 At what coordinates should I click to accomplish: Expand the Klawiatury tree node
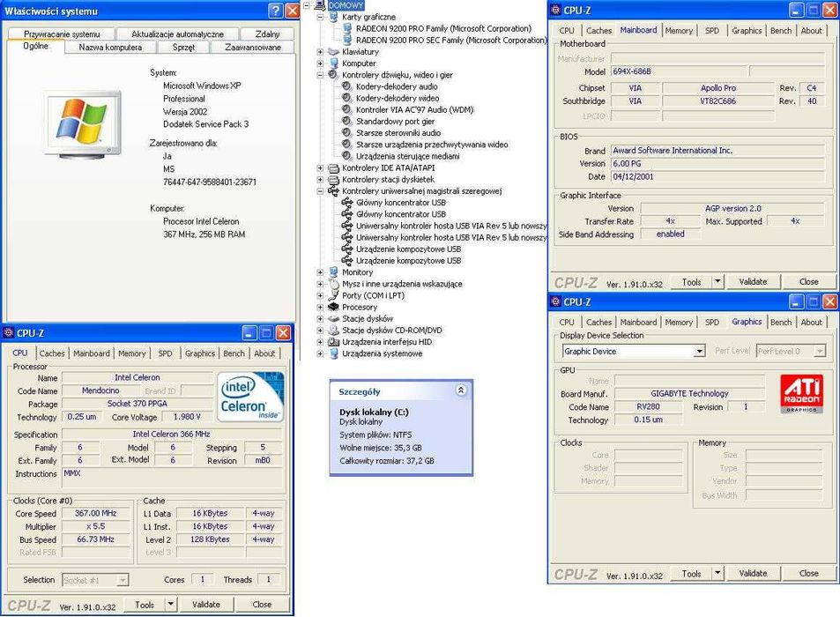tap(320, 52)
